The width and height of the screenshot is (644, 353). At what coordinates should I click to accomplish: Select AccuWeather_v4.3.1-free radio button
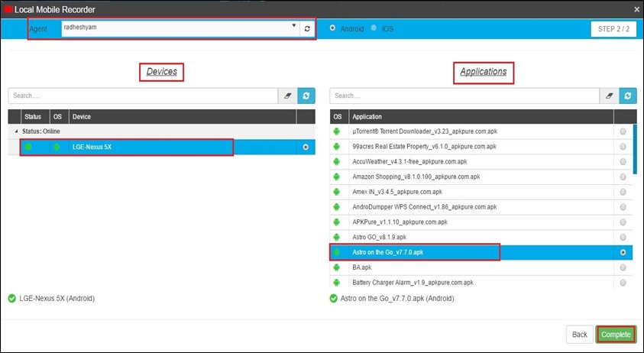tap(623, 162)
